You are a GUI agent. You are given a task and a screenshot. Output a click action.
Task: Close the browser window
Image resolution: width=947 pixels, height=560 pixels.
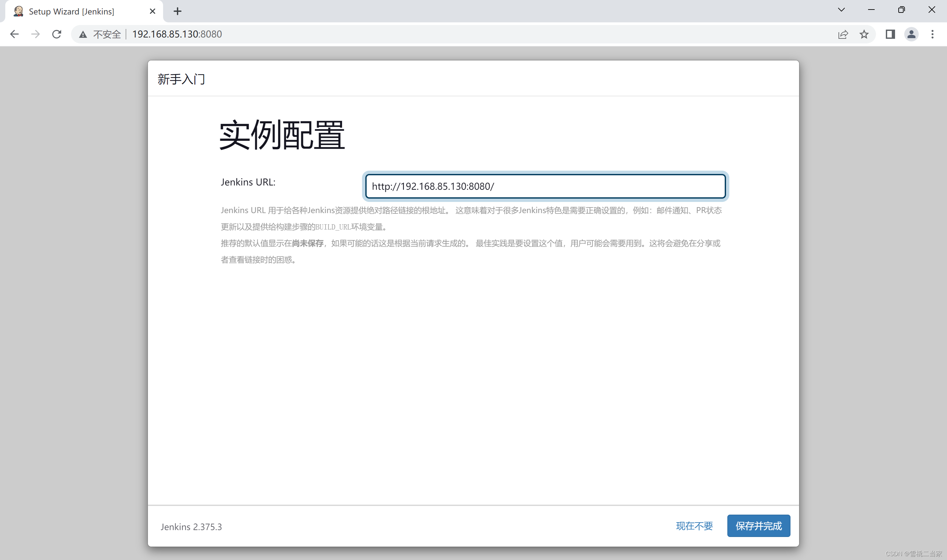(x=932, y=10)
